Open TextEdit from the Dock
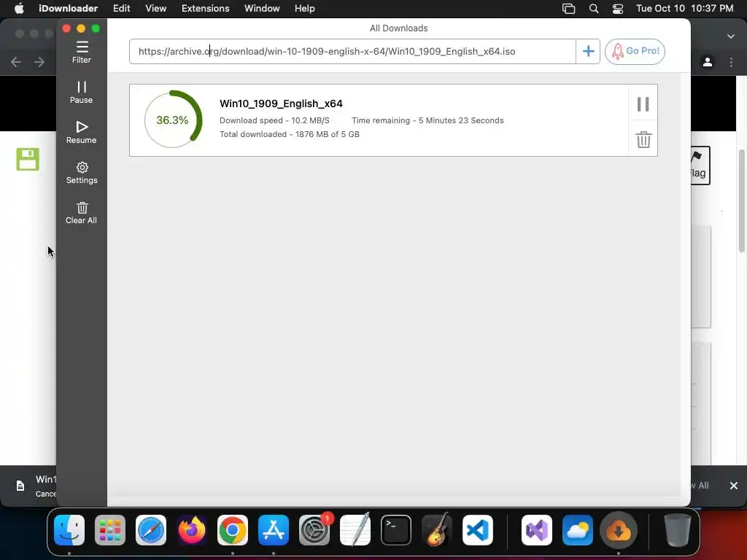The width and height of the screenshot is (747, 560). point(355,530)
